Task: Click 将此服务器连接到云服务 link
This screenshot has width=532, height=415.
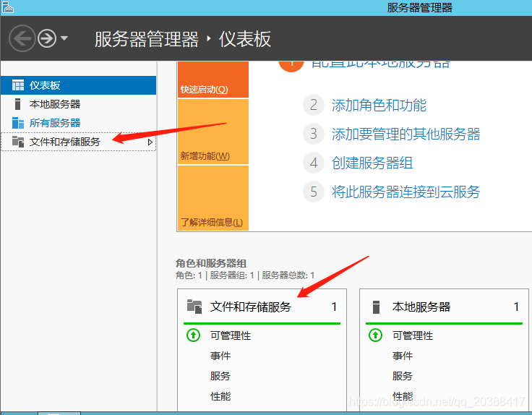Action: tap(405, 192)
